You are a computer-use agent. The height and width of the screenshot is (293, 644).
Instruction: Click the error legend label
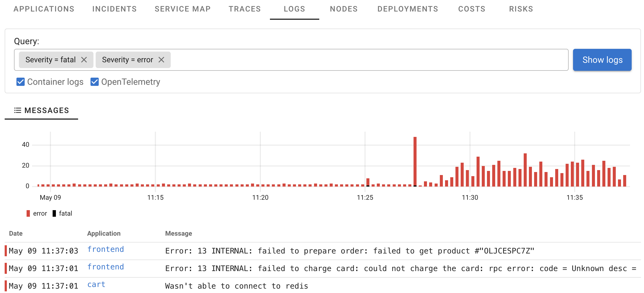point(40,213)
